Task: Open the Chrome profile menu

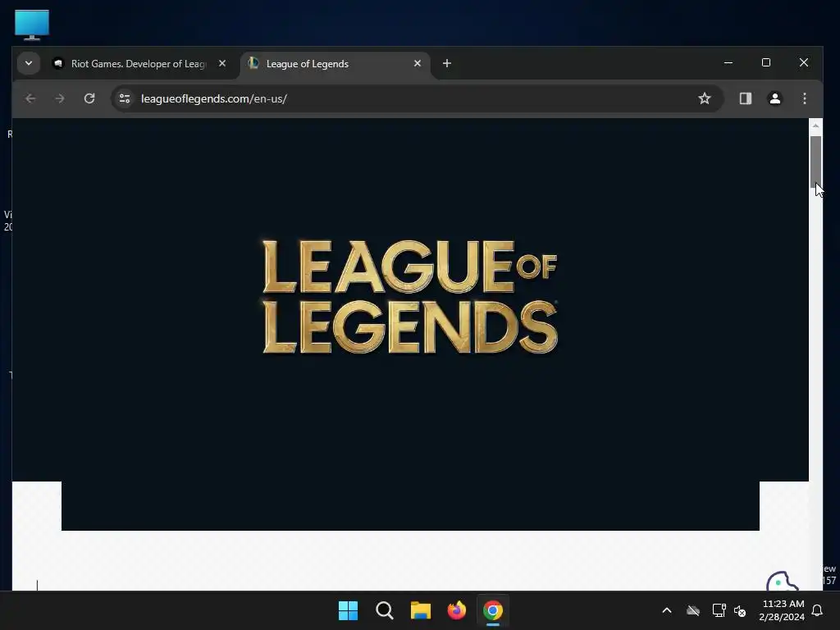Action: pos(774,98)
